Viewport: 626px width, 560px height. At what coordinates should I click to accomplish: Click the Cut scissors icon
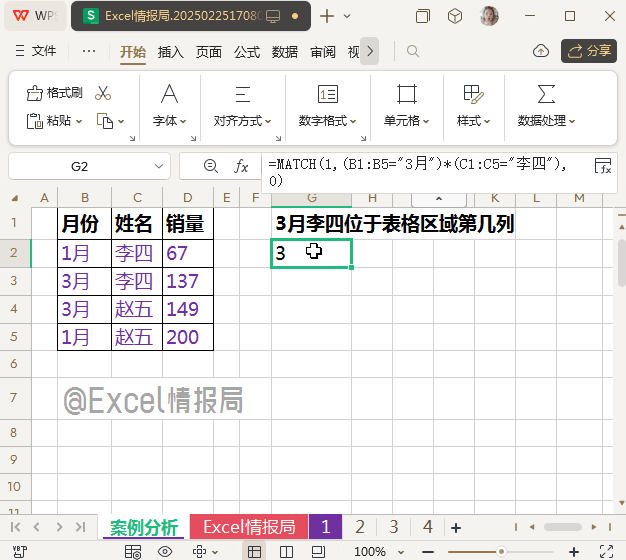[103, 93]
